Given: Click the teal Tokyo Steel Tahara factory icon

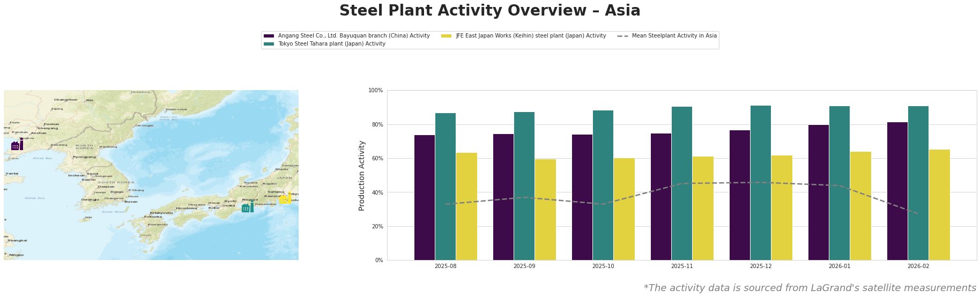Looking at the screenshot, I should tap(248, 207).
